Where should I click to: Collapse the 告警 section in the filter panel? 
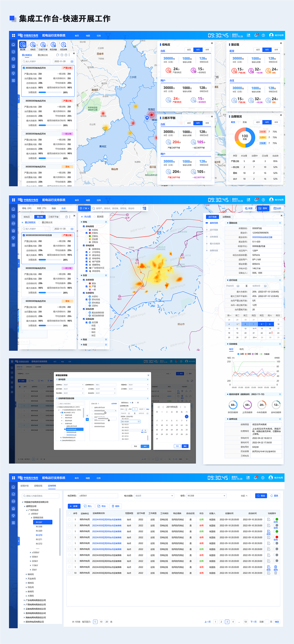(x=106, y=276)
